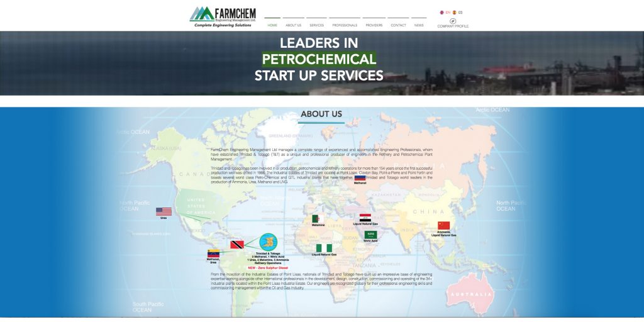
Task: Click the Saudi Arabia flag labeled Nitric Acid
Action: pyautogui.click(x=370, y=235)
